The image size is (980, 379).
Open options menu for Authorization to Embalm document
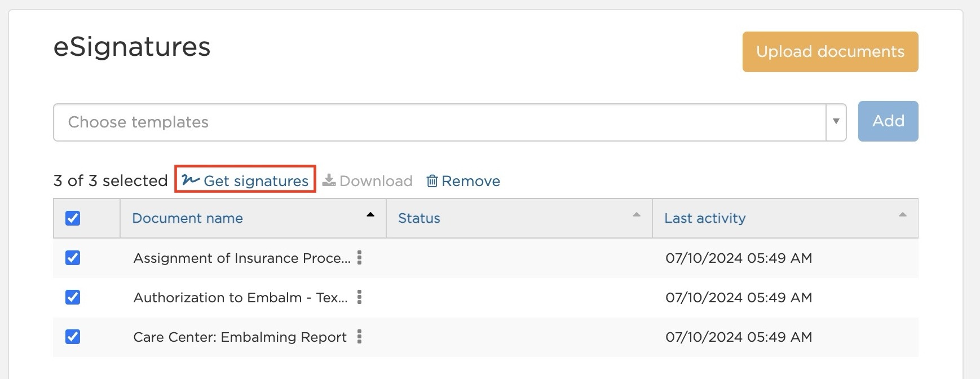point(359,297)
